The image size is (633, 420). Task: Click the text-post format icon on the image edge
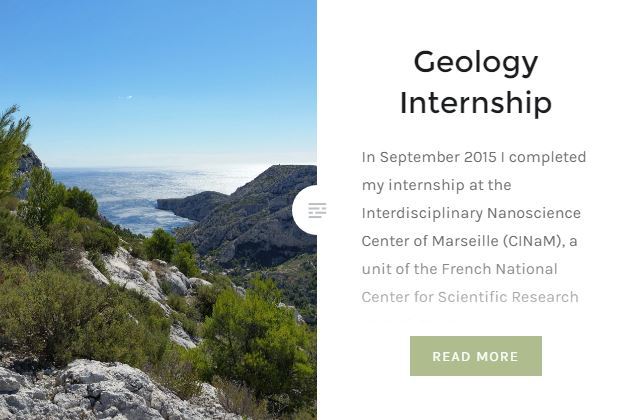[317, 210]
